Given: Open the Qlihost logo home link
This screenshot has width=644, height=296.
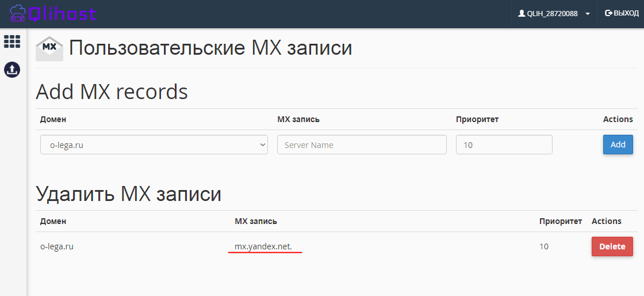Looking at the screenshot, I should pyautogui.click(x=52, y=14).
